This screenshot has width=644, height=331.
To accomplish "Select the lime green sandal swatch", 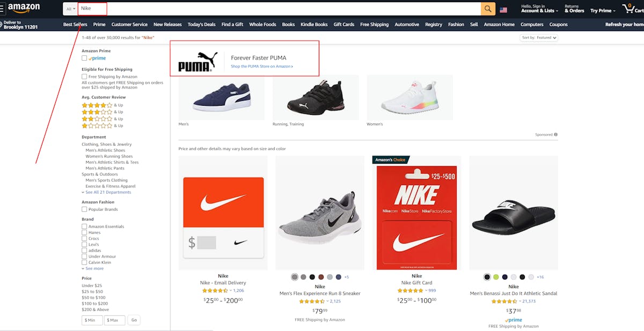I will click(496, 277).
